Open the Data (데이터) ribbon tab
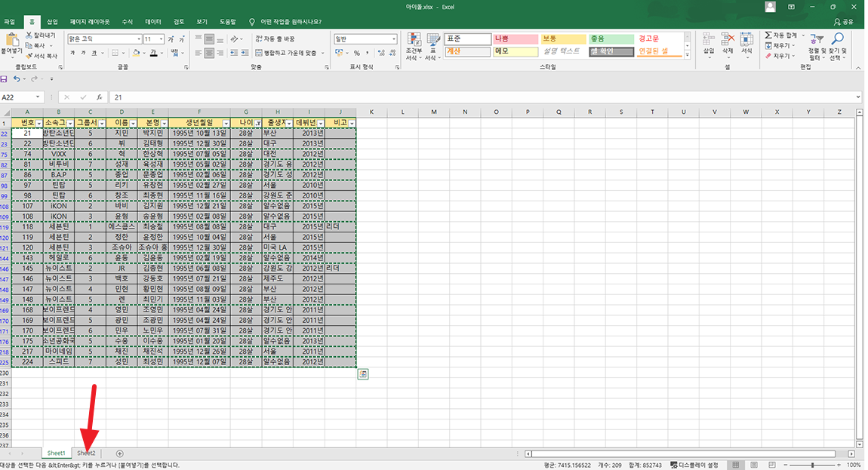Image resolution: width=868 pixels, height=470 pixels. [152, 22]
